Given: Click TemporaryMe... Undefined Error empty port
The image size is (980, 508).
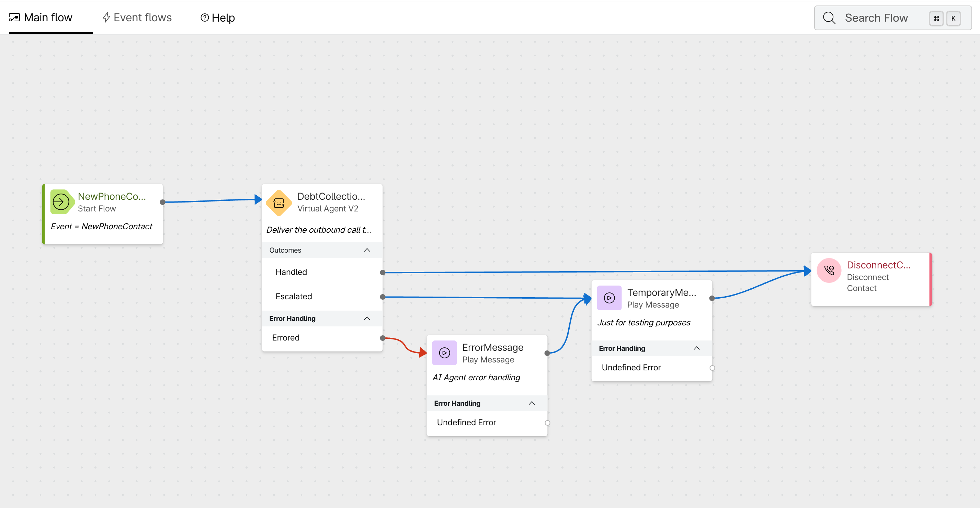Looking at the screenshot, I should point(712,368).
